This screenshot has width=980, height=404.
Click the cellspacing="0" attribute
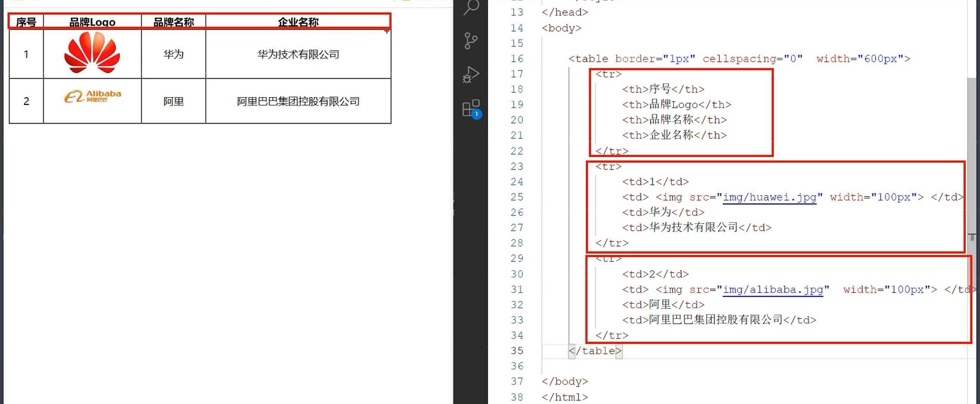point(753,59)
